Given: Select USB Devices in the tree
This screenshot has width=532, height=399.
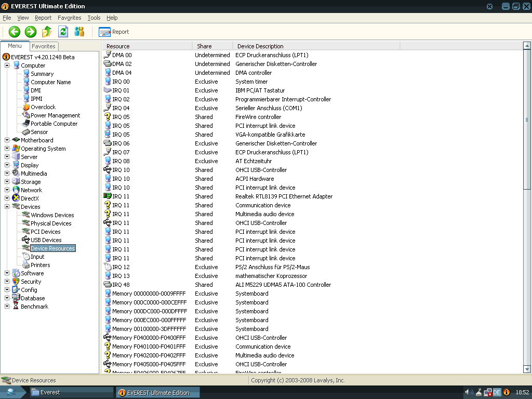Looking at the screenshot, I should 46,240.
